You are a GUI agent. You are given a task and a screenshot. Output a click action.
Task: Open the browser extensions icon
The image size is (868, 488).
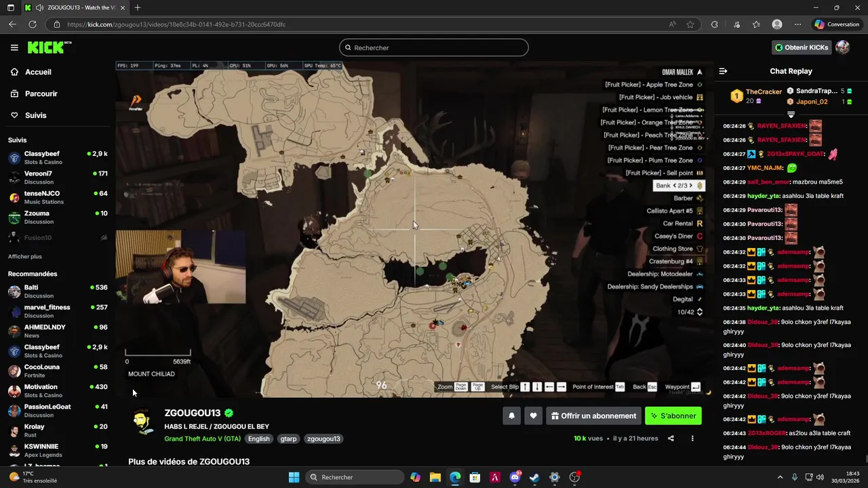(x=714, y=24)
